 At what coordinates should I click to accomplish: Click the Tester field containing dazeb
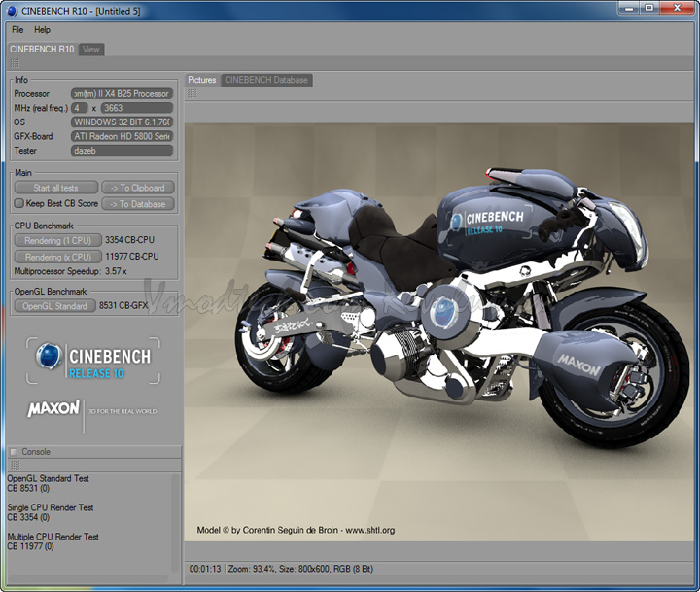tap(122, 151)
